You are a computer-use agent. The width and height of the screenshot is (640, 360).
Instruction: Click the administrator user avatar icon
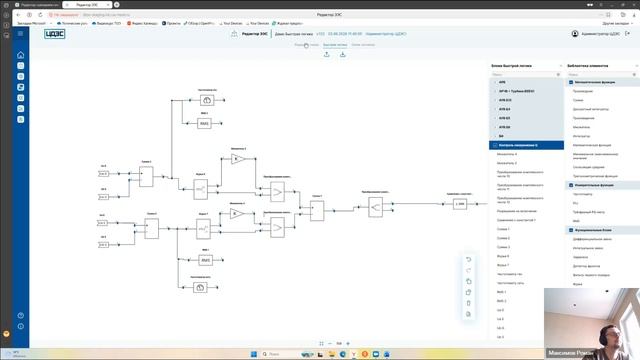pyautogui.click(x=575, y=34)
